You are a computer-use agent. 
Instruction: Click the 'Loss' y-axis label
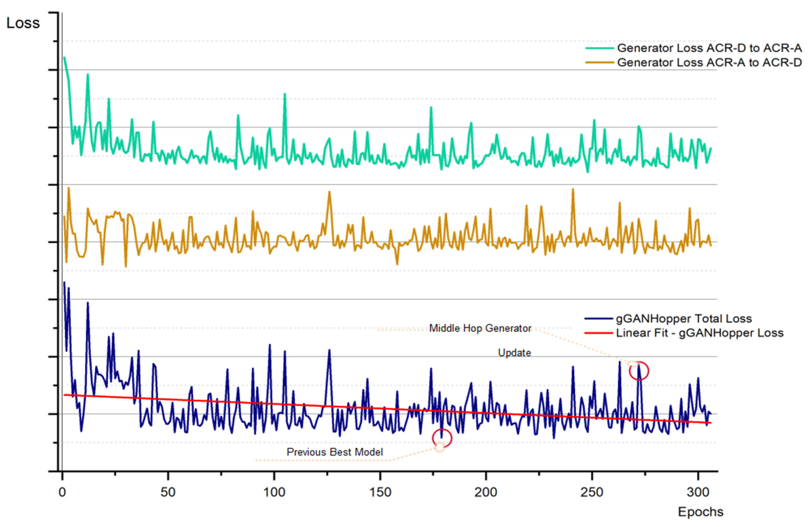point(23,23)
